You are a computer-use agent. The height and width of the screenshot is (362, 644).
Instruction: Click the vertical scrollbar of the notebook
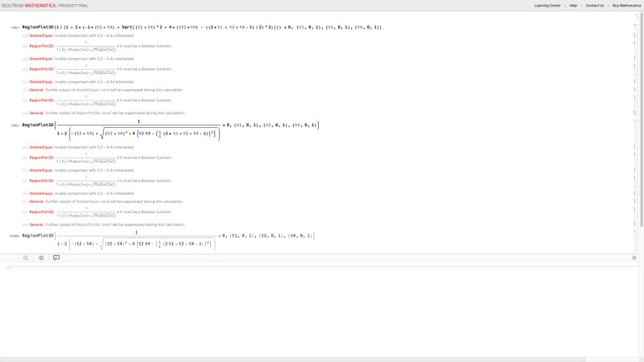[x=642, y=119]
